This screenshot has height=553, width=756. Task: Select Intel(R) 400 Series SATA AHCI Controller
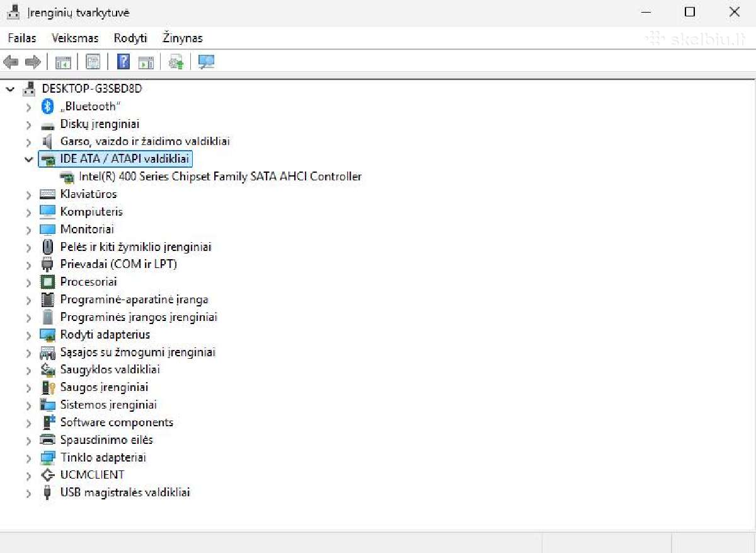[220, 177]
